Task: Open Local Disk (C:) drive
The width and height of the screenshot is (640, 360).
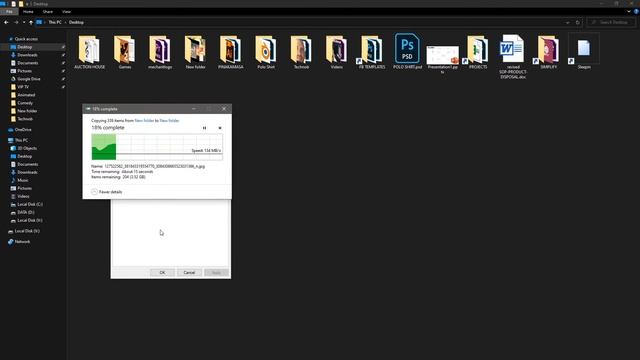Action: (x=30, y=204)
